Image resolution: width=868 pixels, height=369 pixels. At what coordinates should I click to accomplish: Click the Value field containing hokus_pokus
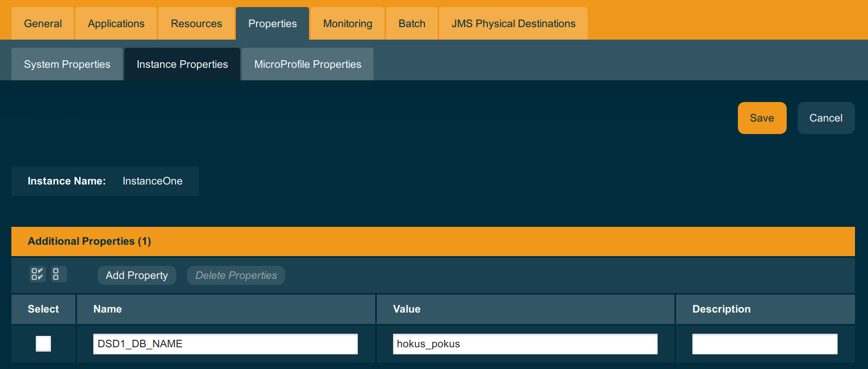(x=525, y=344)
